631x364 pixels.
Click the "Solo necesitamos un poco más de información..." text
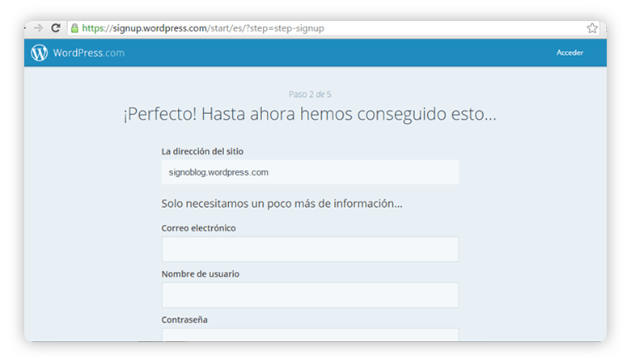(282, 204)
